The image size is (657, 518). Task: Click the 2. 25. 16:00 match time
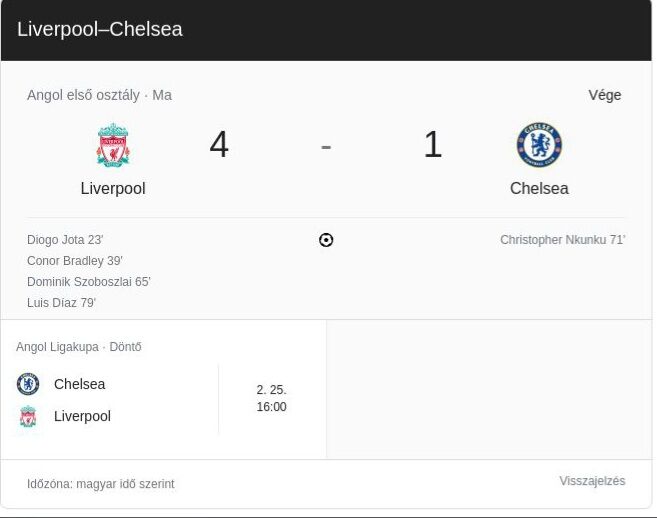(x=272, y=398)
